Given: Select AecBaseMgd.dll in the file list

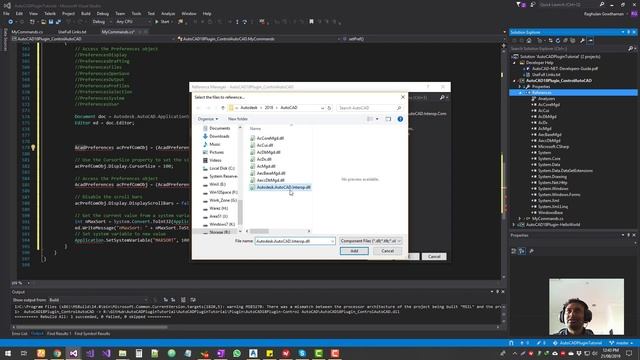Looking at the screenshot, I should click(x=271, y=173).
